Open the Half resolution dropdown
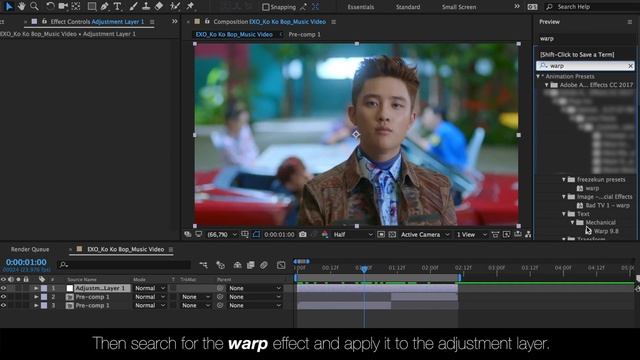The image size is (640, 360). tap(353, 235)
